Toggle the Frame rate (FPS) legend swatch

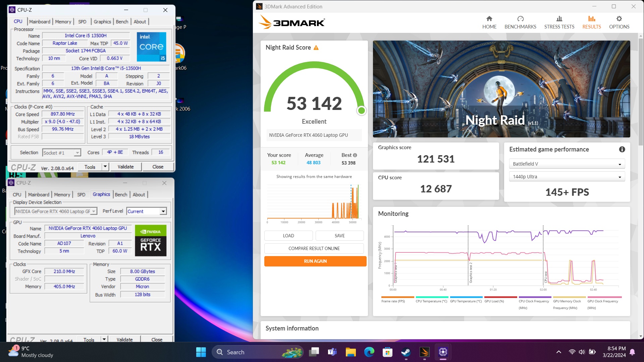(397, 297)
